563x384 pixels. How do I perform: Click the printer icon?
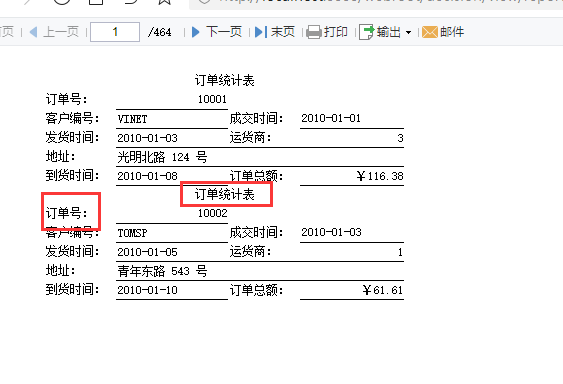tap(314, 32)
